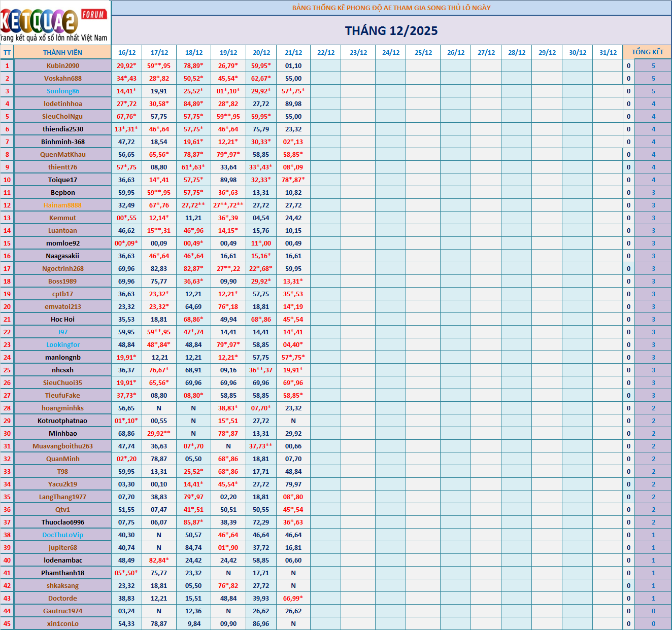Open member Kubin2090's name
Screen dimensions: 672x630
pos(63,65)
